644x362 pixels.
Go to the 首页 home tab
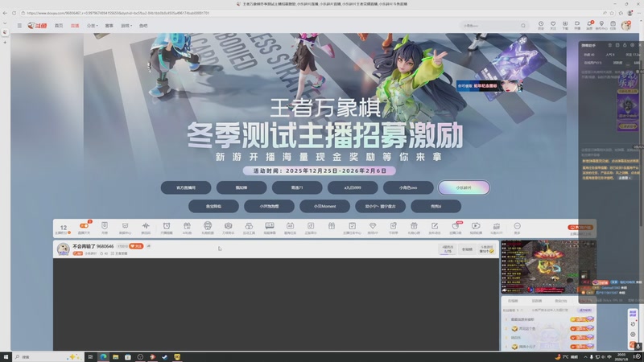[59, 26]
